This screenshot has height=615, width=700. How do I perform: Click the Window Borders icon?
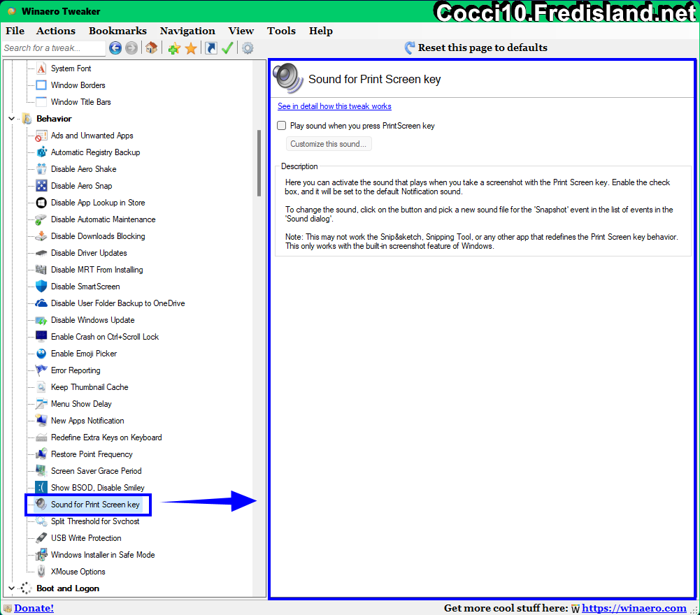(41, 85)
